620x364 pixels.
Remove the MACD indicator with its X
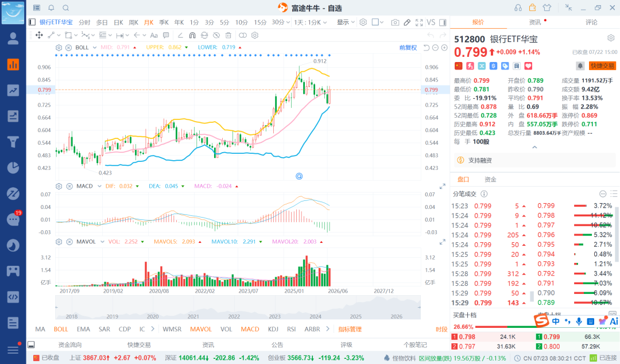[69, 186]
